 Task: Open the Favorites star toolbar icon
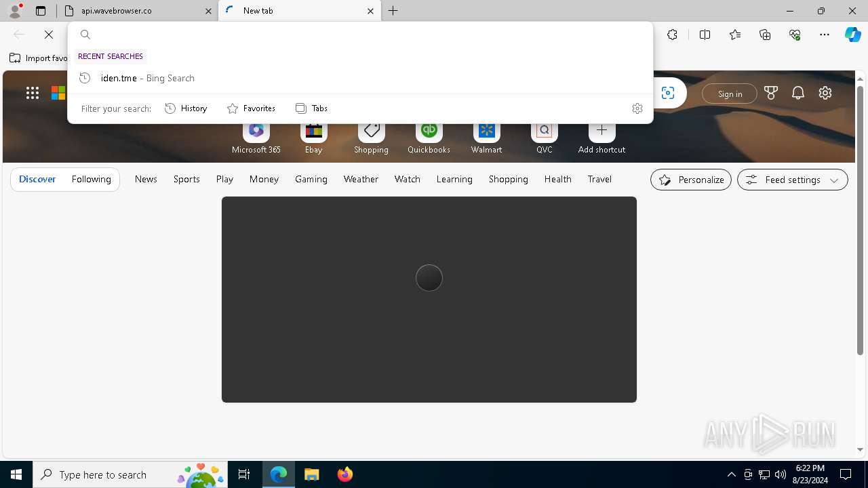735,35
